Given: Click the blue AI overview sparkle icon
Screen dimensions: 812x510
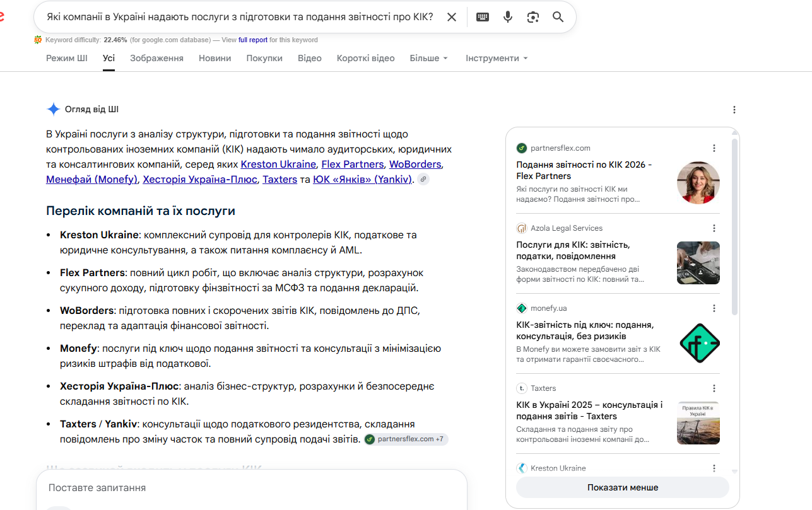Looking at the screenshot, I should (54, 109).
